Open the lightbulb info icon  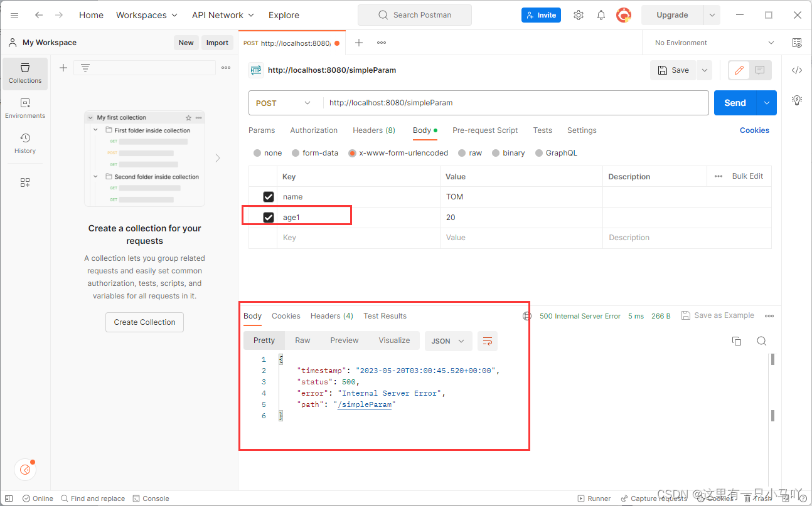click(797, 100)
